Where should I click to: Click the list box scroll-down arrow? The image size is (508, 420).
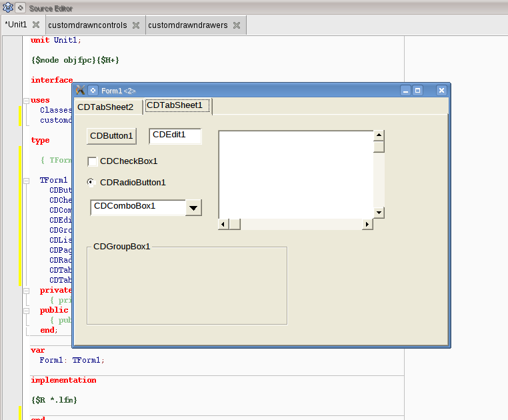click(379, 213)
